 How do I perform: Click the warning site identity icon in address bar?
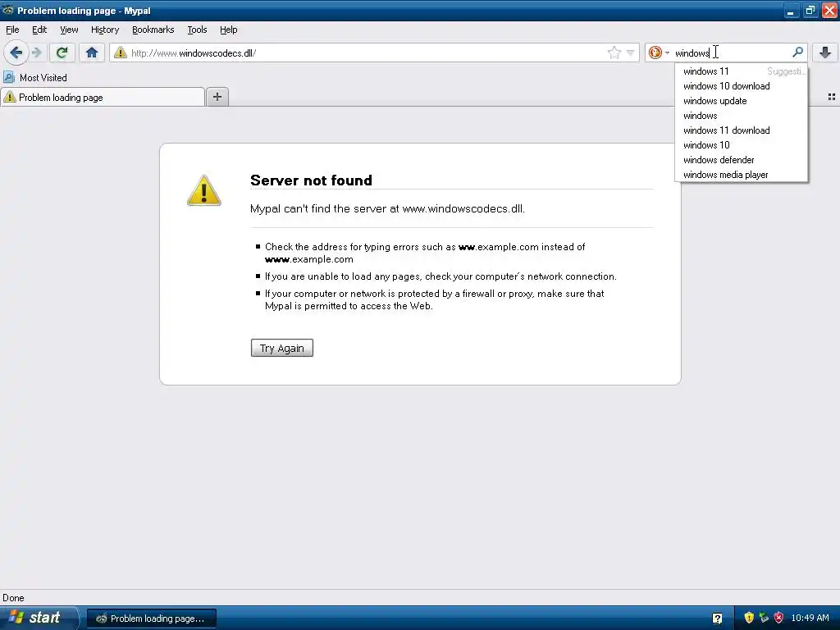click(x=121, y=52)
